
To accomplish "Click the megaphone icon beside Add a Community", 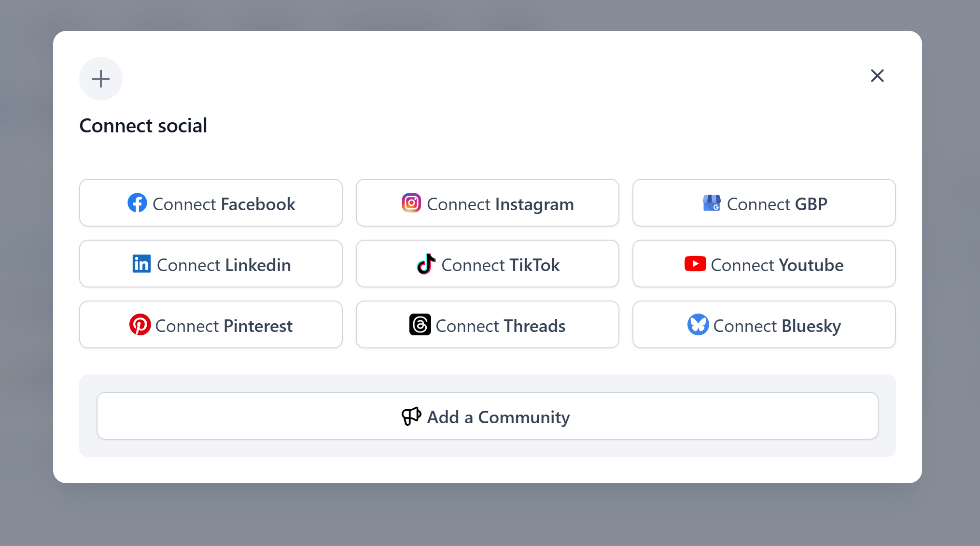I will click(411, 416).
